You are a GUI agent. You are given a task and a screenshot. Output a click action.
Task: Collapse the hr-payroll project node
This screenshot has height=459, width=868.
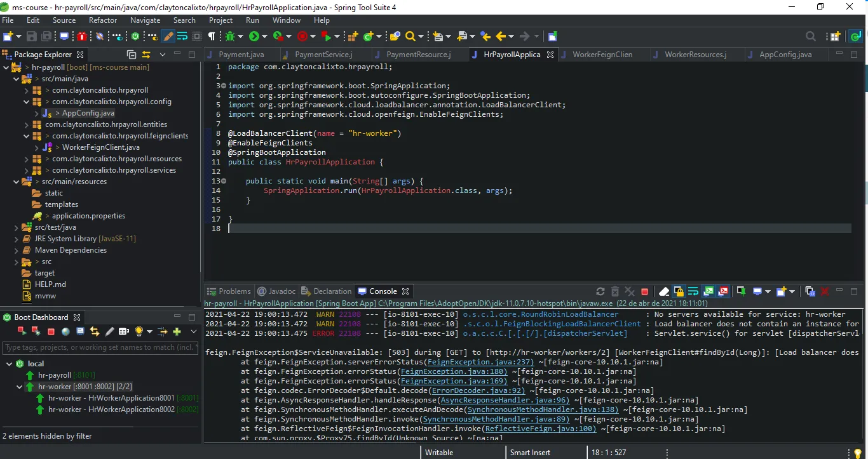pyautogui.click(x=6, y=67)
